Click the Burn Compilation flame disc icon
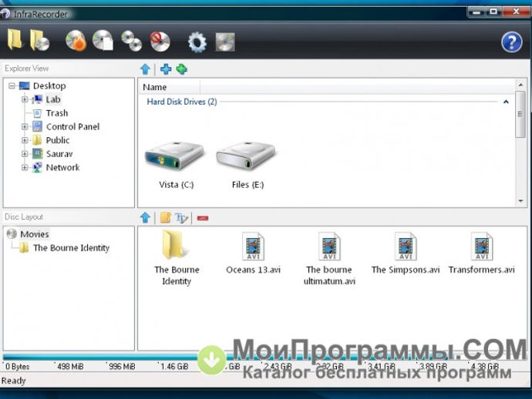This screenshot has width=532, height=399. coord(76,41)
